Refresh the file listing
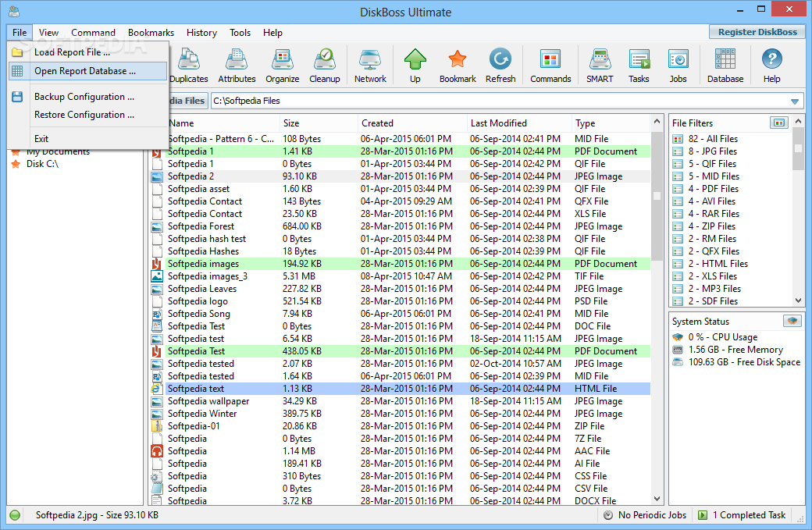The height and width of the screenshot is (530, 812). click(500, 66)
